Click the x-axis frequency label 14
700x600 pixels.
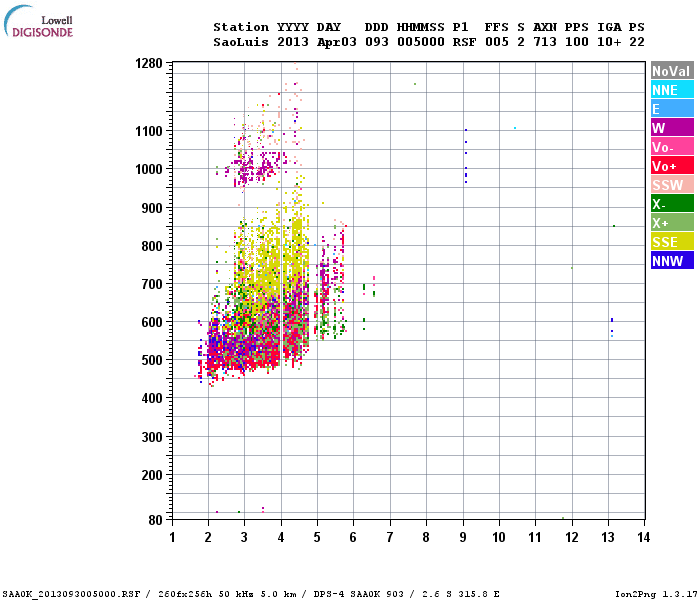[x=643, y=537]
